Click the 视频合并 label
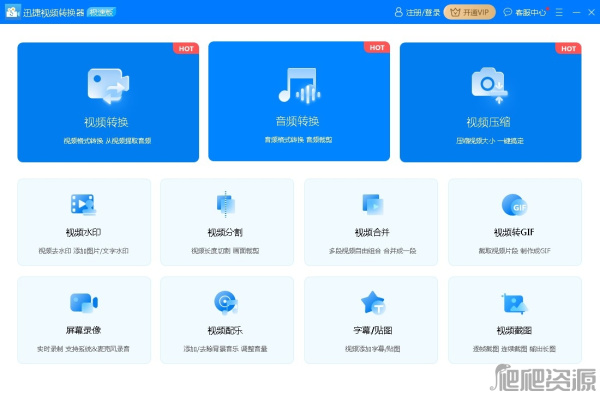 372,232
